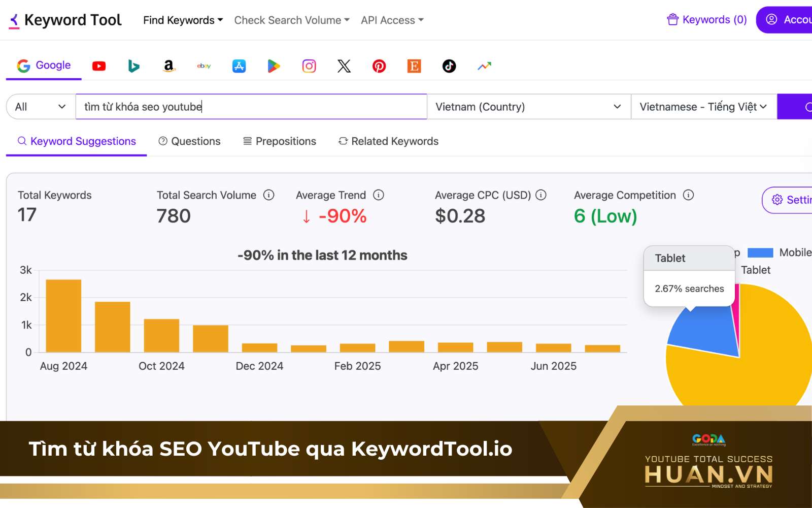Expand the Check Search Volume menu
Viewport: 812px width, 508px height.
coord(292,20)
